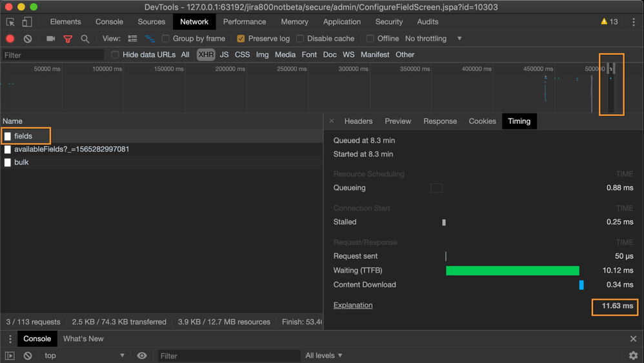Image resolution: width=644 pixels, height=363 pixels.
Task: Enable Disable cache checkbox
Action: (x=300, y=39)
